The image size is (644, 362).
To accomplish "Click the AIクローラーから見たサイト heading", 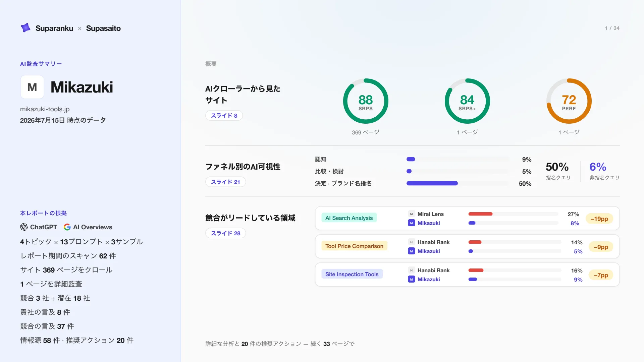I will [243, 94].
